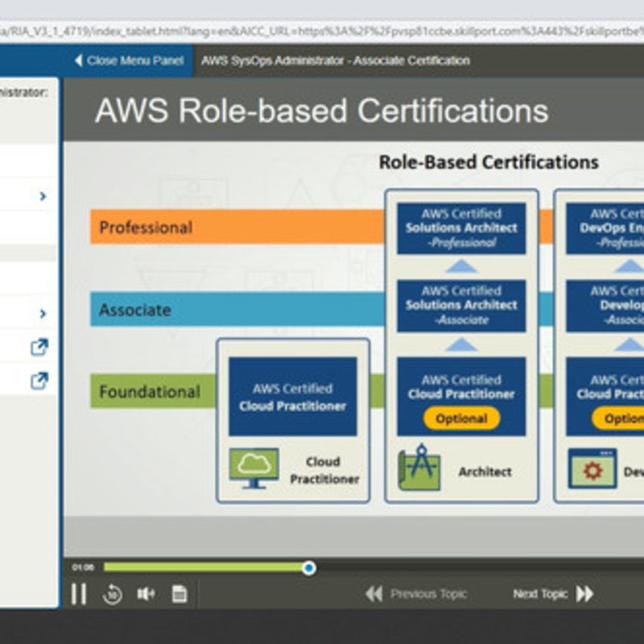Viewport: 644px width, 644px height.
Task: Click Solutions Architect Professional box
Action: point(461,229)
